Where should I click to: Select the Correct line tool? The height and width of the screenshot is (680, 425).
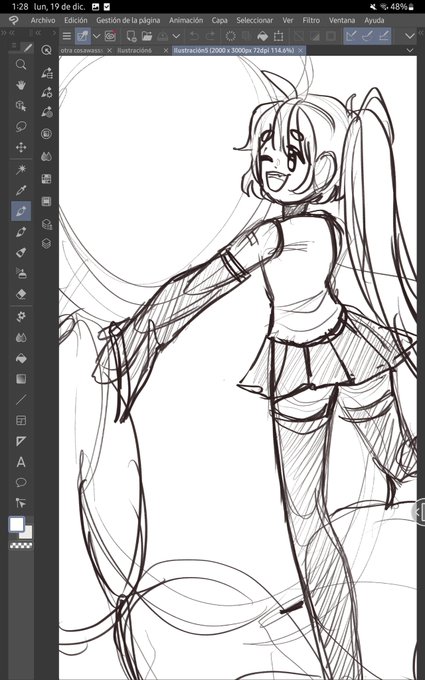coord(21,503)
